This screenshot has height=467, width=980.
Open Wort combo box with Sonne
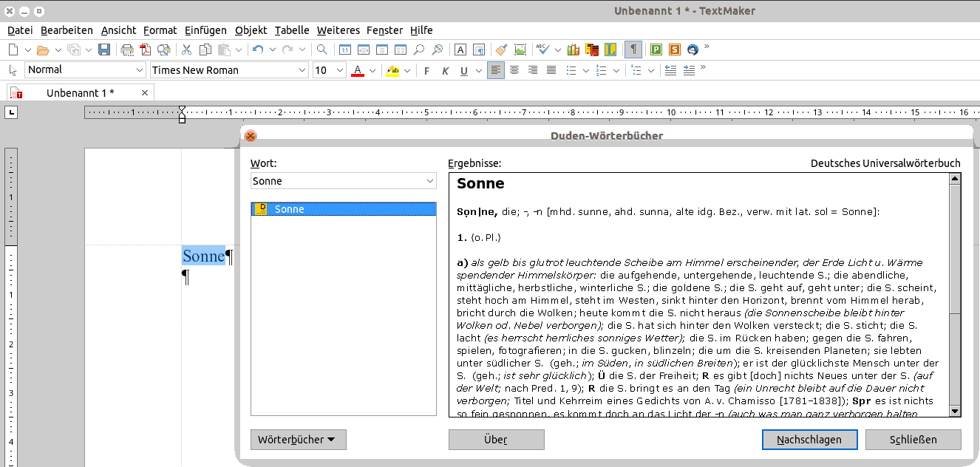(x=344, y=181)
